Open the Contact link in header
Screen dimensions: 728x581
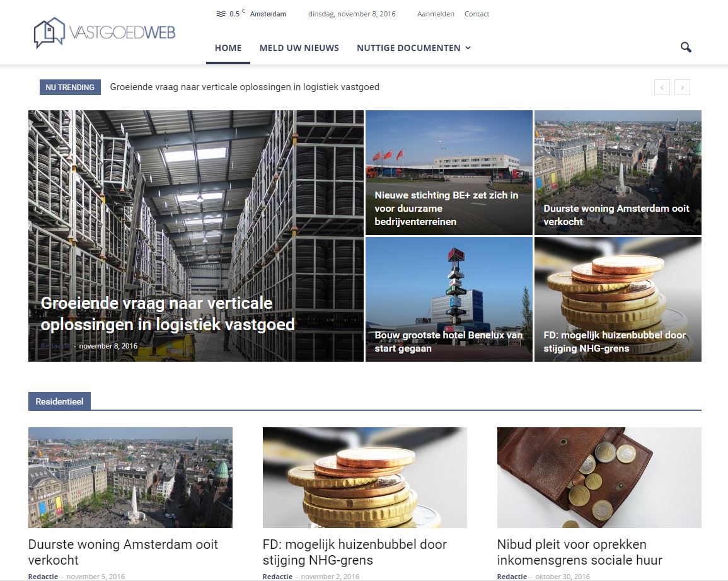pyautogui.click(x=477, y=14)
